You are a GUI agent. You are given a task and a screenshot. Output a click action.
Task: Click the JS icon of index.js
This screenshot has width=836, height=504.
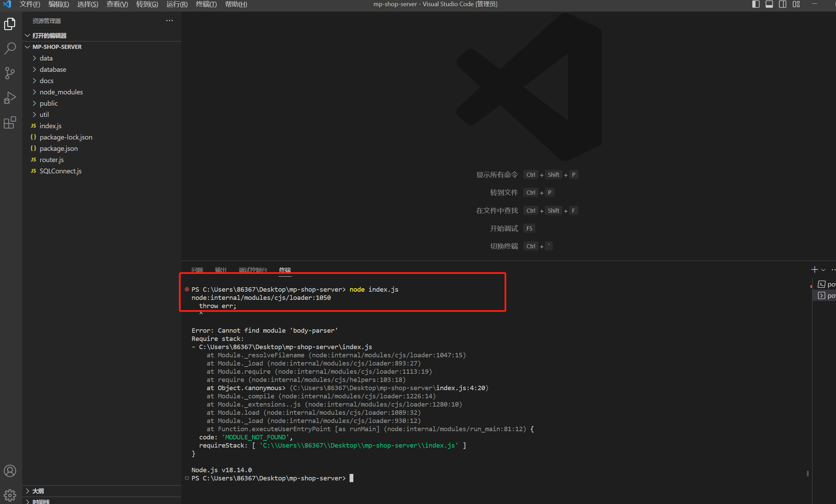[x=34, y=126]
